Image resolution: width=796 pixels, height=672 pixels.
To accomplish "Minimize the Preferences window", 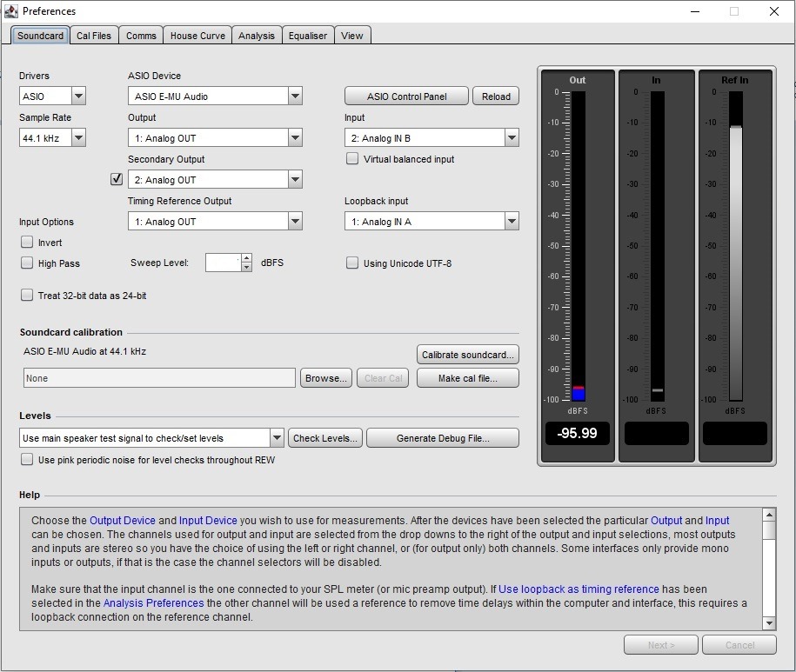I will pyautogui.click(x=695, y=11).
